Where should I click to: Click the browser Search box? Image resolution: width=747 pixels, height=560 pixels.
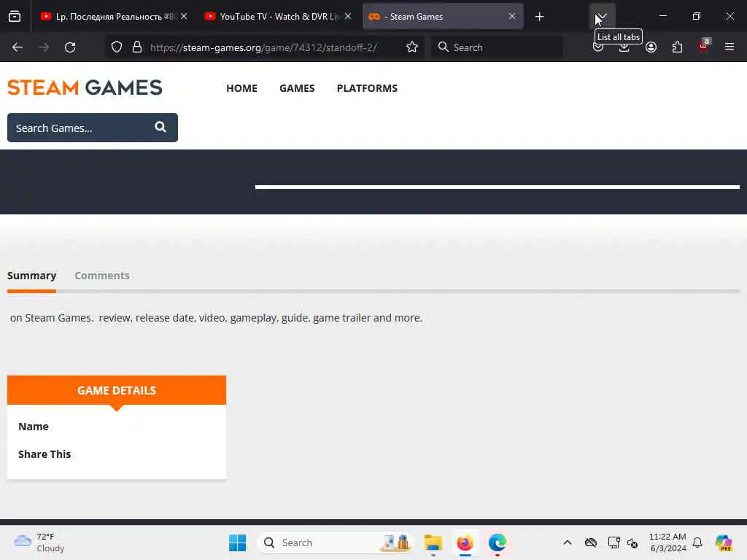tap(497, 47)
